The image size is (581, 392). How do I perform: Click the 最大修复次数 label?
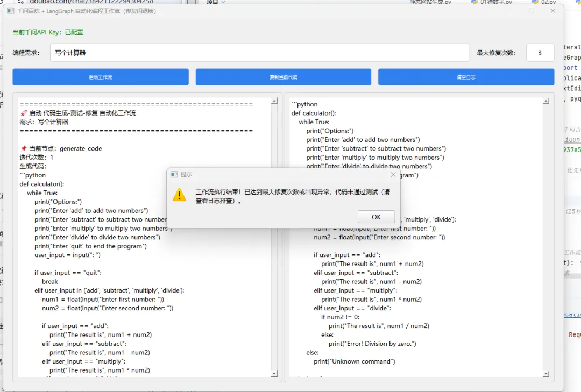[x=496, y=53]
